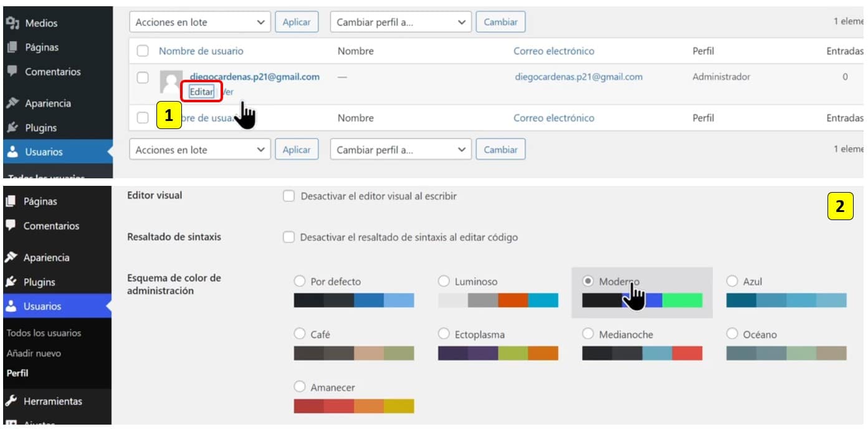Open the top 'Acciones en lote' dropdown
Image resolution: width=868 pixels, height=429 pixels.
199,22
